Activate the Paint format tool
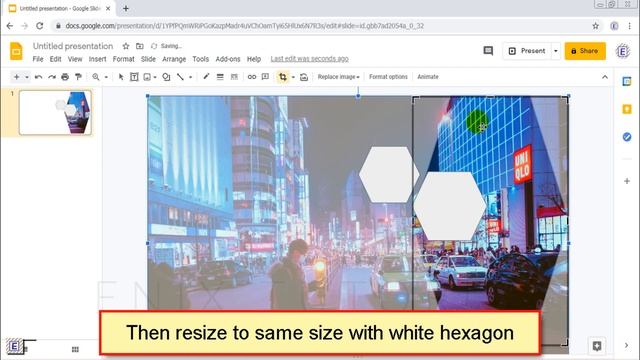 click(x=78, y=77)
